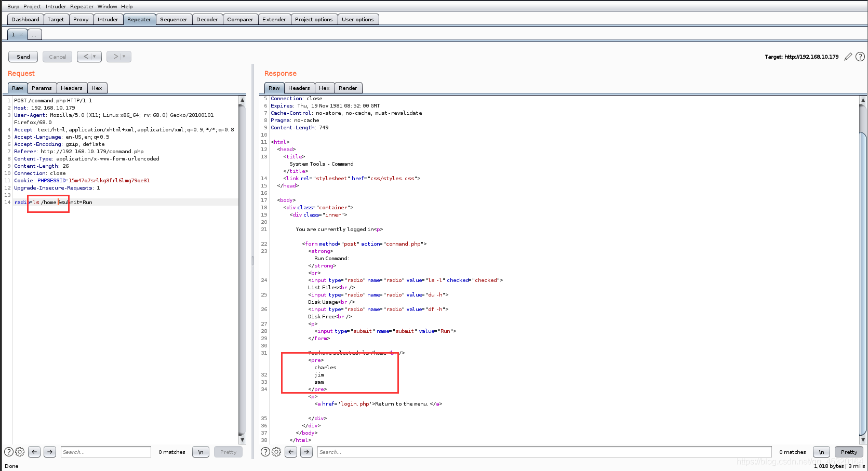Open the Help menu
The height and width of the screenshot is (471, 868).
(127, 7)
